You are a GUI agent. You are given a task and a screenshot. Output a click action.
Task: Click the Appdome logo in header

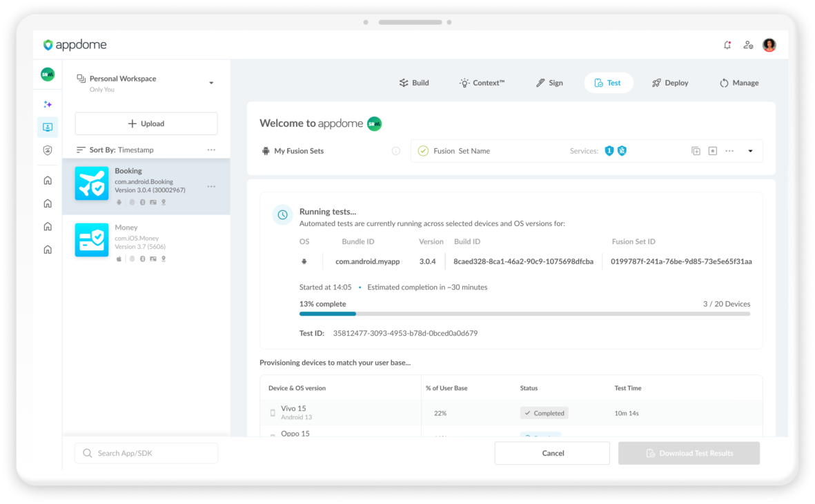pyautogui.click(x=75, y=45)
